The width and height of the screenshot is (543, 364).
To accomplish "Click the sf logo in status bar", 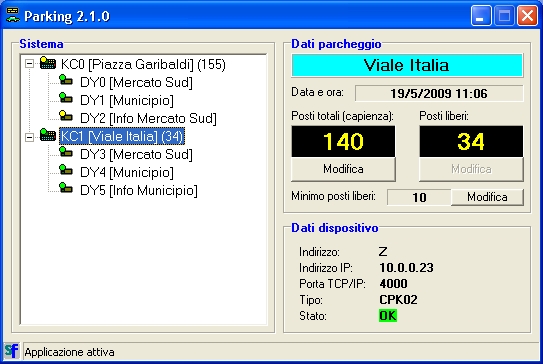I will click(11, 351).
